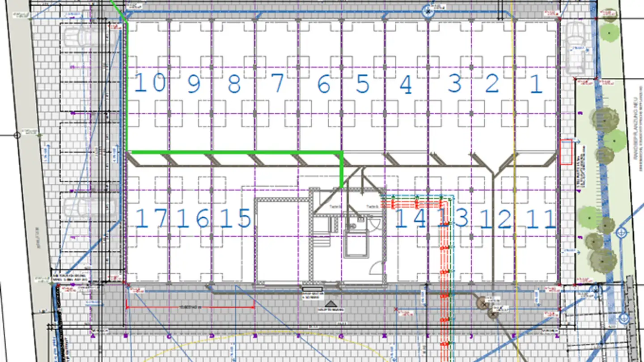This screenshot has height=362, width=644.
Task: Select the unit number 1 label
Action: (536, 84)
